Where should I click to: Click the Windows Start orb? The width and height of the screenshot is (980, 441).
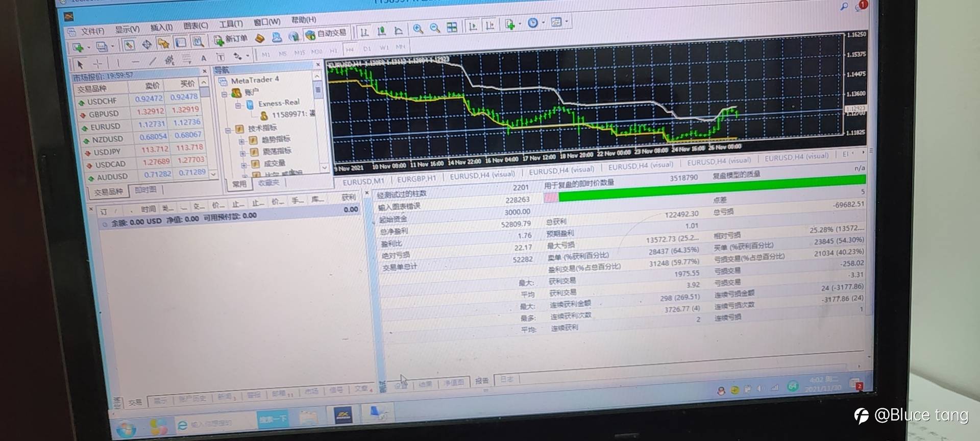point(126,429)
